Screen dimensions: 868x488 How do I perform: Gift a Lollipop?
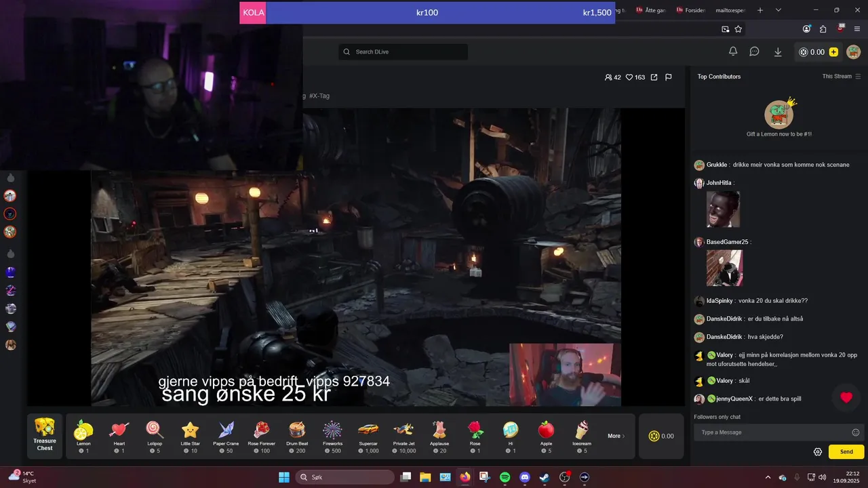(155, 436)
